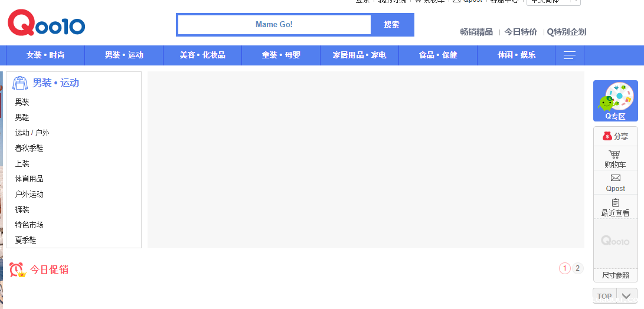Screen dimensions: 644x309
Task: Click the 男装•运动 shirt icon
Action: tap(21, 83)
